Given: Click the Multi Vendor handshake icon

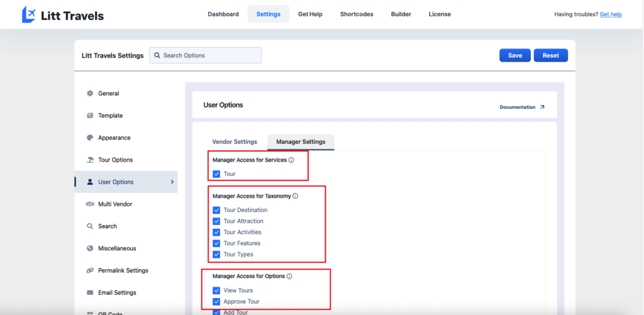Looking at the screenshot, I should coord(90,204).
